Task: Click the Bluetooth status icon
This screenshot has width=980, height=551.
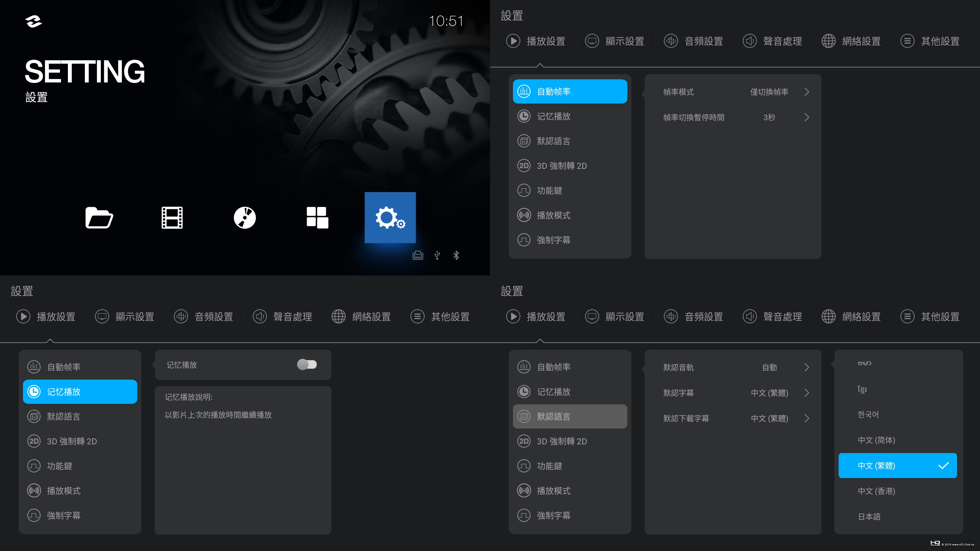Action: pos(456,255)
